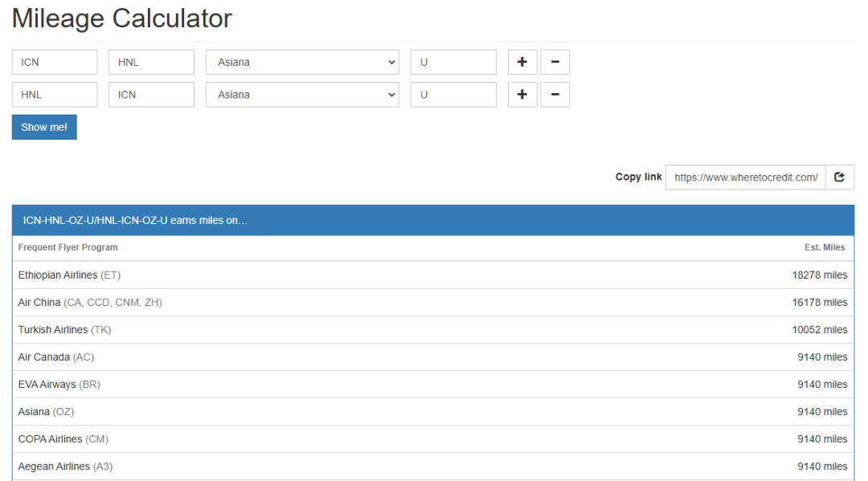Click the EVA Airways (BR) row
Image resolution: width=868 pixels, height=481 pixels.
tap(433, 385)
